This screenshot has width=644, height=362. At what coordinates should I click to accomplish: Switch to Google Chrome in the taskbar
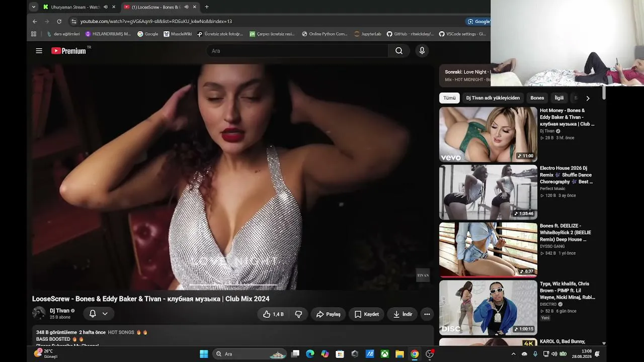[x=415, y=354]
